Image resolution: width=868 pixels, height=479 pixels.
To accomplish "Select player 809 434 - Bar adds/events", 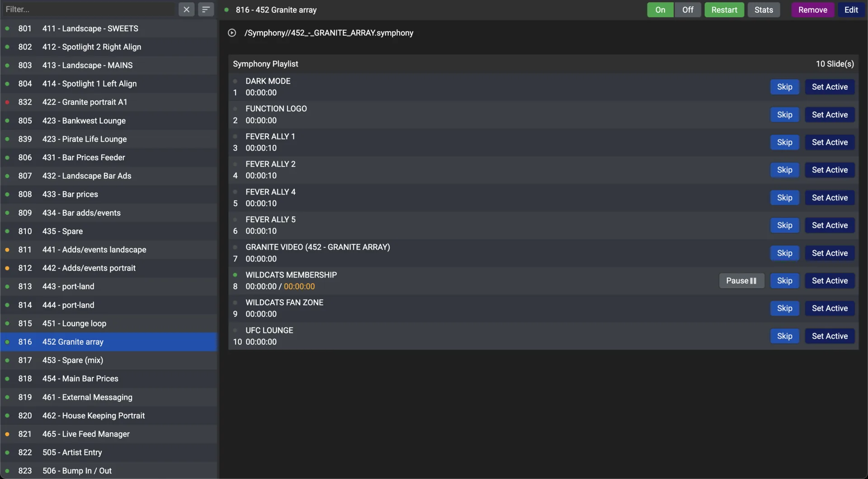I will [109, 213].
